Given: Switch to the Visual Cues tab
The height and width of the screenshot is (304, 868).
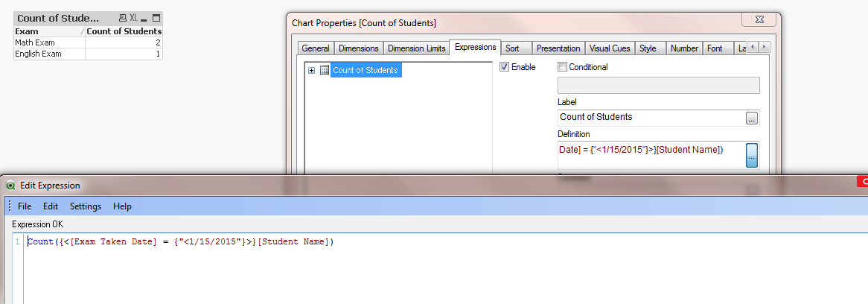Looking at the screenshot, I should pyautogui.click(x=610, y=48).
